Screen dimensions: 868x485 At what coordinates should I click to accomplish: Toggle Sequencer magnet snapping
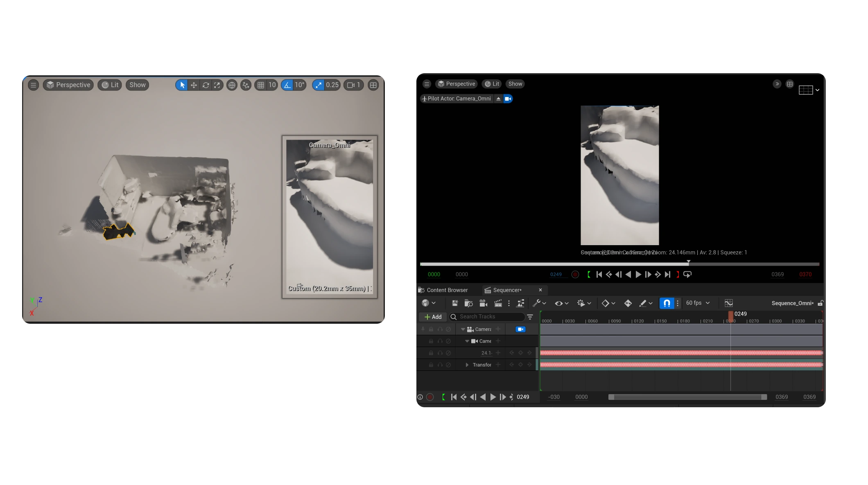point(667,303)
